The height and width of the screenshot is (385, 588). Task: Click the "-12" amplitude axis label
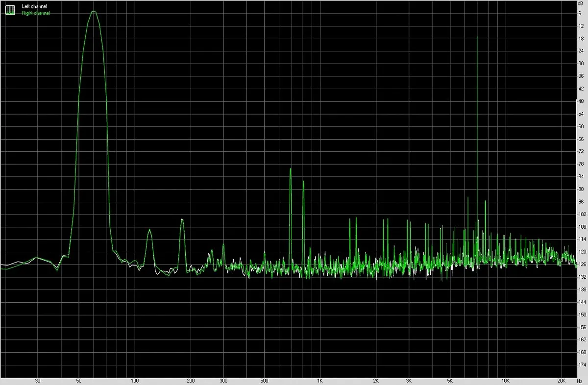(x=582, y=26)
